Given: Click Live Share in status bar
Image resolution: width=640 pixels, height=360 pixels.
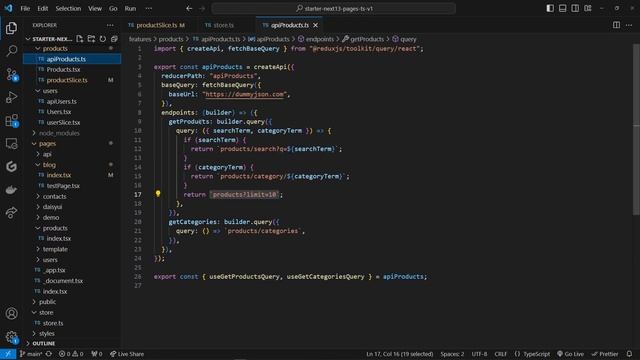Looking at the screenshot, I should click(x=127, y=354).
